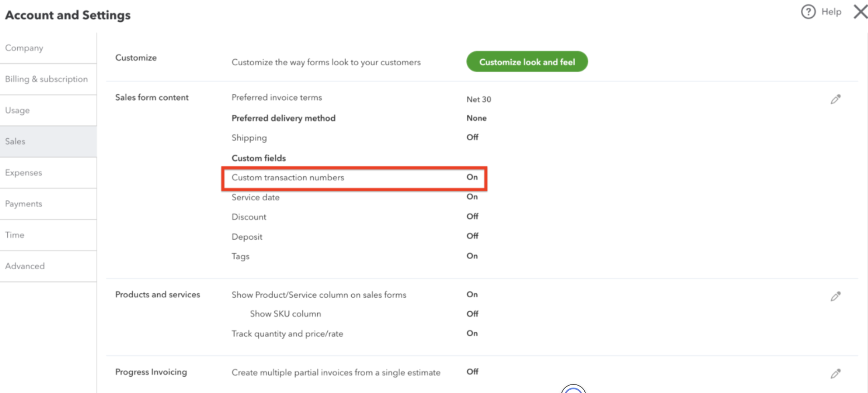Edit Products and services pencil icon
This screenshot has height=393, width=868.
[835, 296]
